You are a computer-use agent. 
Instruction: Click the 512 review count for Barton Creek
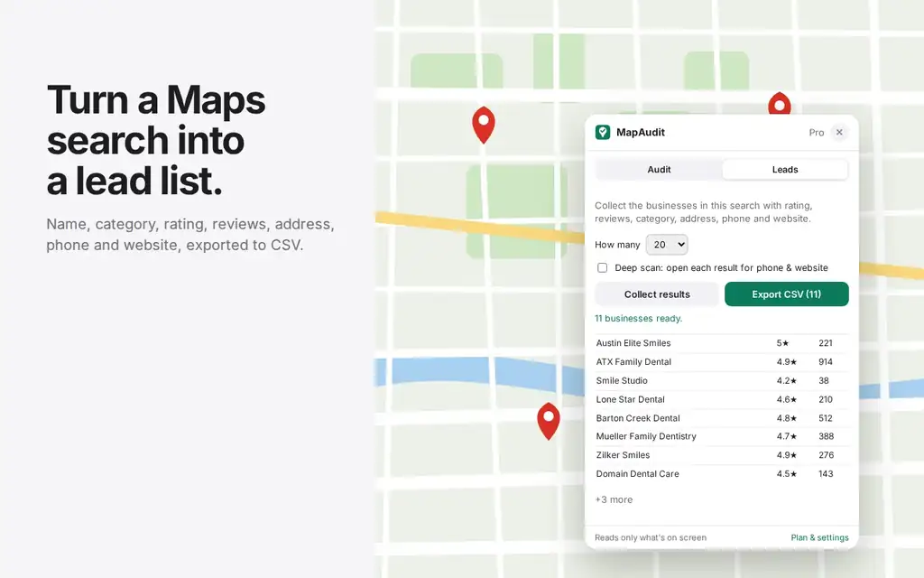coord(825,418)
